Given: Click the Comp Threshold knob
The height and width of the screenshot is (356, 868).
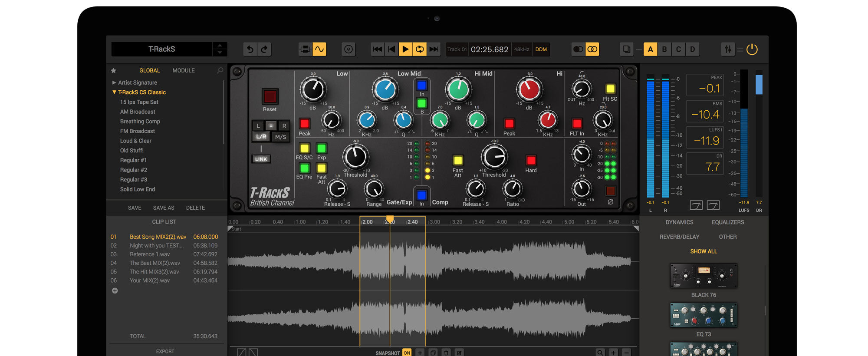Looking at the screenshot, I should pyautogui.click(x=494, y=157).
